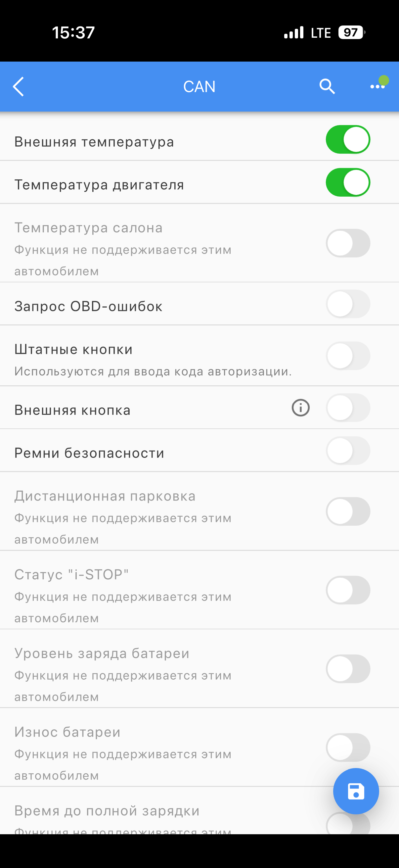Tap the Статус "i-STOP" toggle
The height and width of the screenshot is (868, 399).
(348, 590)
